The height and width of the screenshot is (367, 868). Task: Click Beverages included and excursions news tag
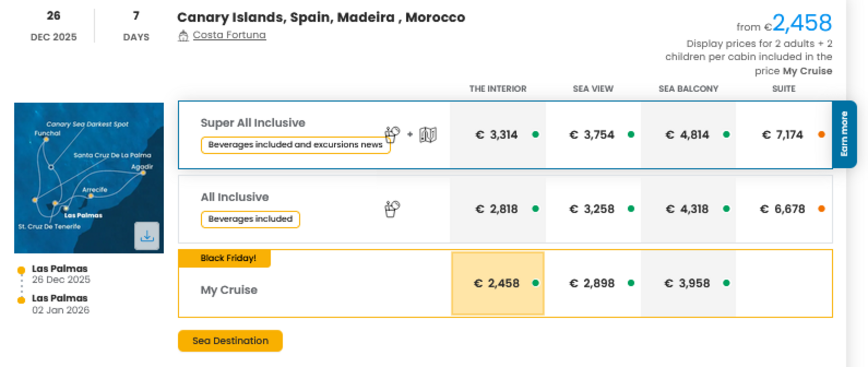295,145
